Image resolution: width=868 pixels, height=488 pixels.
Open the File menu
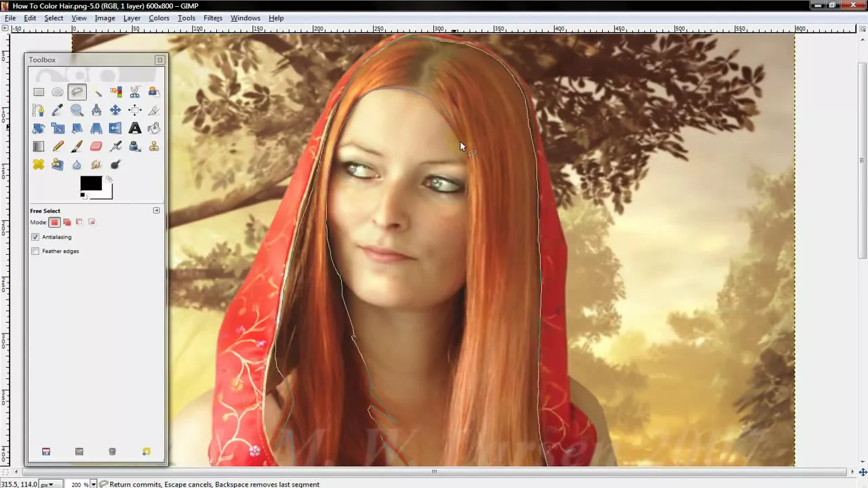click(10, 18)
